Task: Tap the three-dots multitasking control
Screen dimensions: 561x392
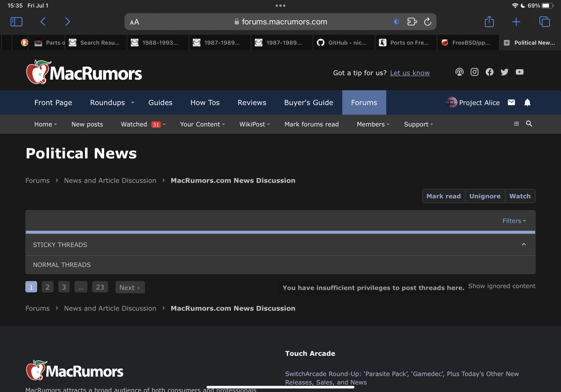Action: click(x=280, y=6)
